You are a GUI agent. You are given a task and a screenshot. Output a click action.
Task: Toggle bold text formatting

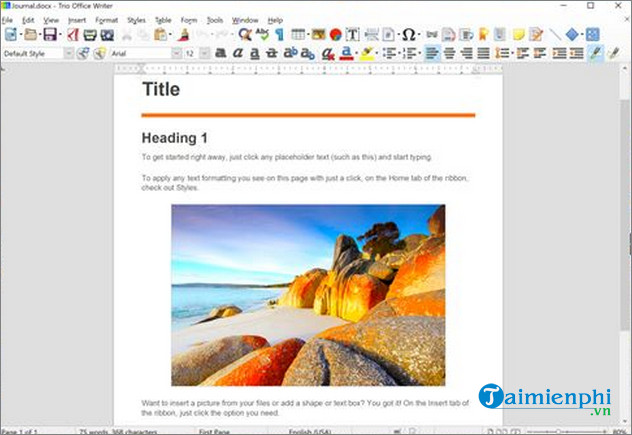click(221, 53)
